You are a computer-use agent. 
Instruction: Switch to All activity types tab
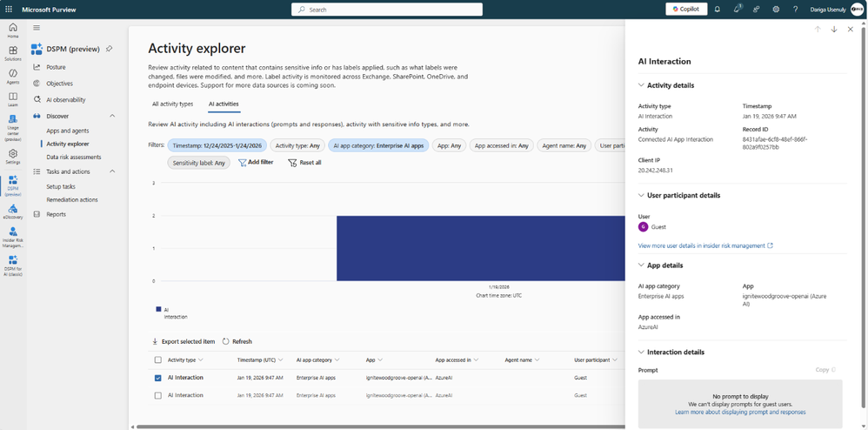tap(173, 104)
